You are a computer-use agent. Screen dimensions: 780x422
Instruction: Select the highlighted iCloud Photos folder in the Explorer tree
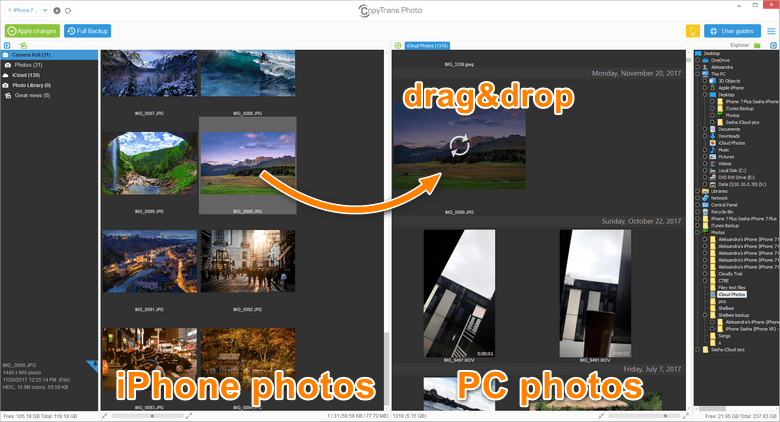[x=732, y=295]
